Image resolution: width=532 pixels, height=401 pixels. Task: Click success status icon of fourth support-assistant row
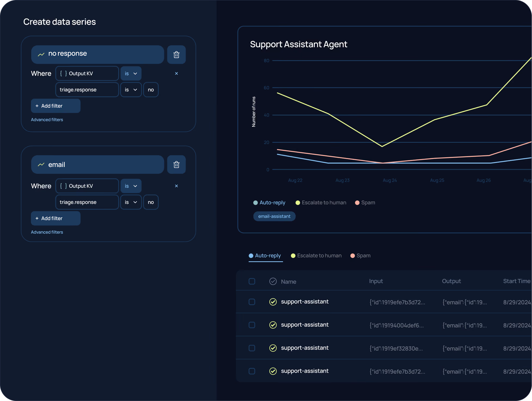pyautogui.click(x=273, y=371)
